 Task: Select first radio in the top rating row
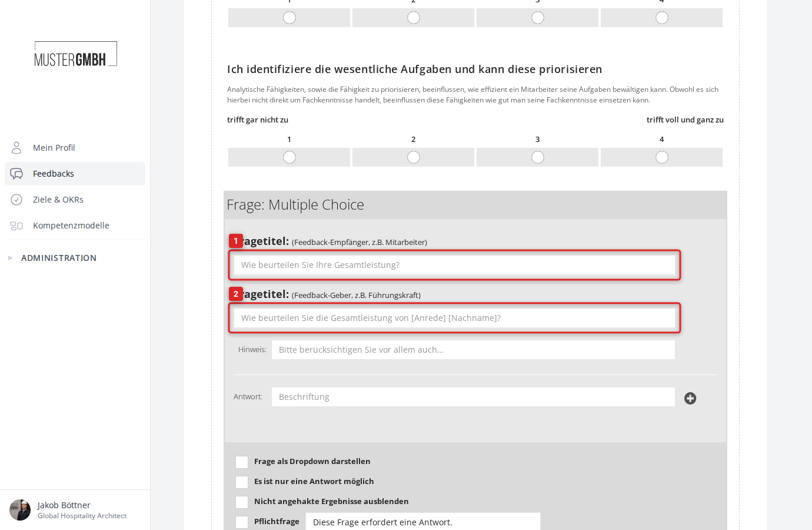click(x=289, y=18)
